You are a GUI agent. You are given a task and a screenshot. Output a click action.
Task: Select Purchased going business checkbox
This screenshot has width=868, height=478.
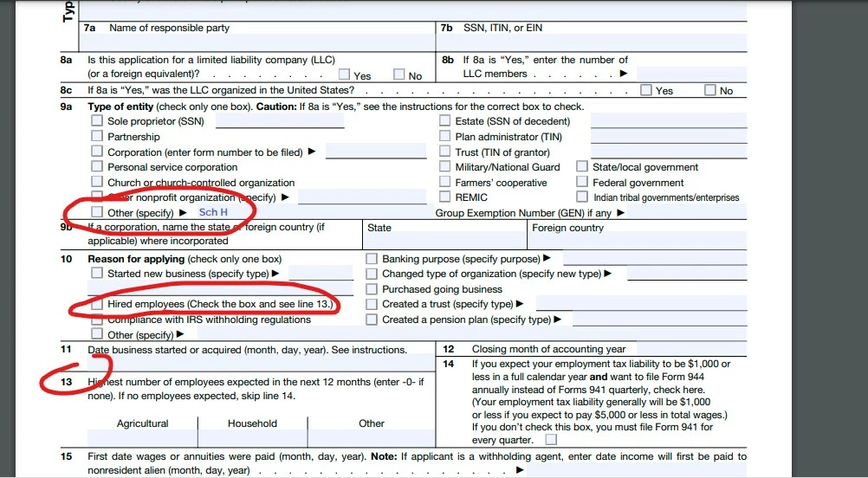pos(372,289)
